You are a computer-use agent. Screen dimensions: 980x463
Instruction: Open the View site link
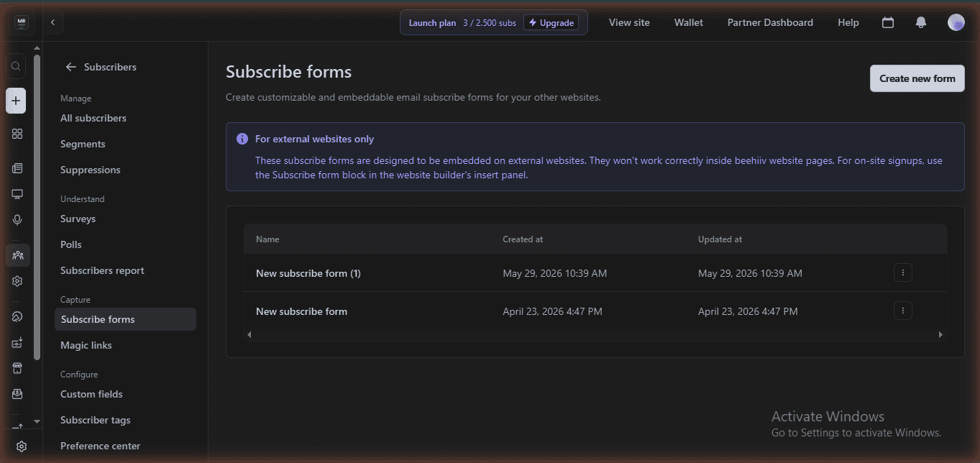pos(629,22)
